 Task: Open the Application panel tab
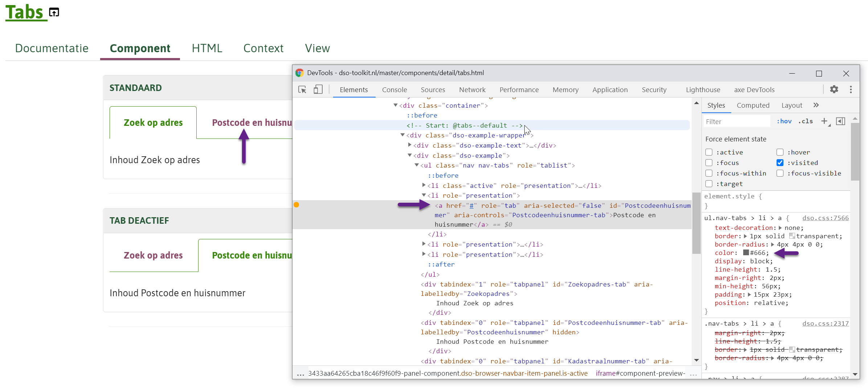pos(610,90)
